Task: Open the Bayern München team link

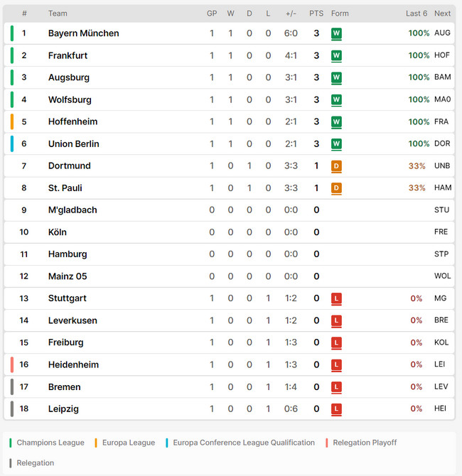Action: (x=84, y=33)
